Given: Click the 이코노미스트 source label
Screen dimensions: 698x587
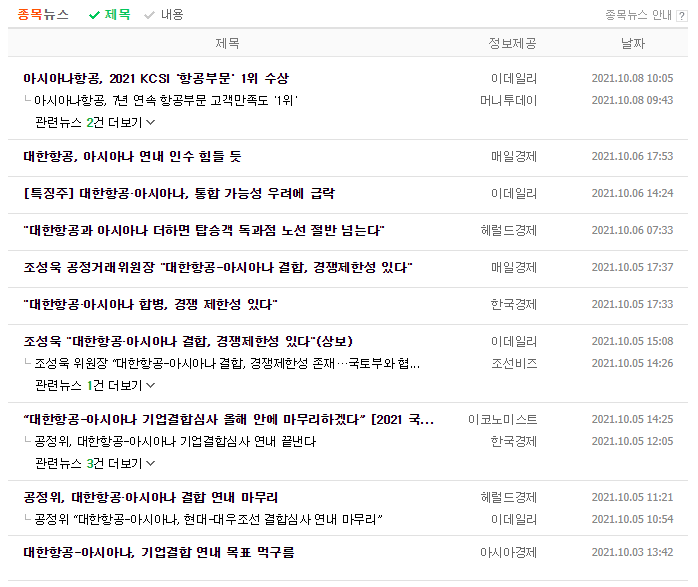Looking at the screenshot, I should click(x=503, y=420).
